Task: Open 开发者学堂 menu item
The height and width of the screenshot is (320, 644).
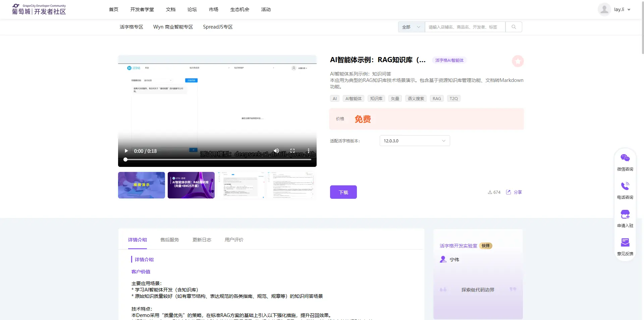Action: (x=142, y=9)
